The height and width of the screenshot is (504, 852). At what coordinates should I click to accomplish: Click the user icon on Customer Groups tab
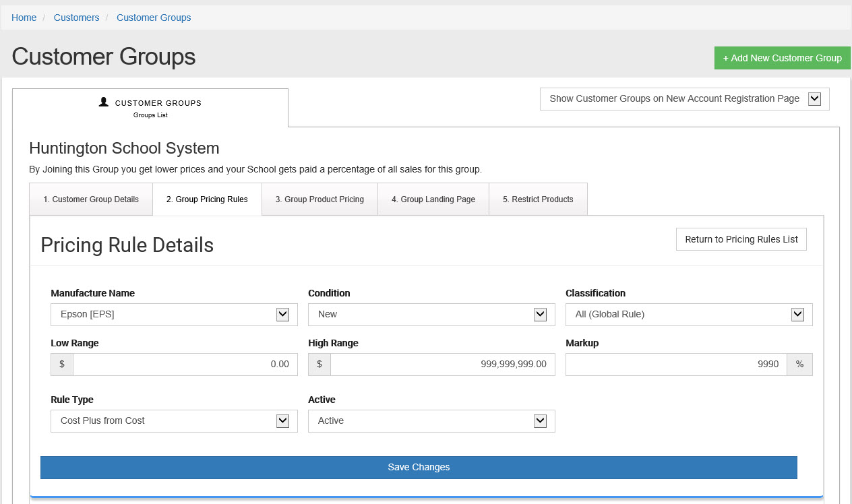pyautogui.click(x=104, y=102)
